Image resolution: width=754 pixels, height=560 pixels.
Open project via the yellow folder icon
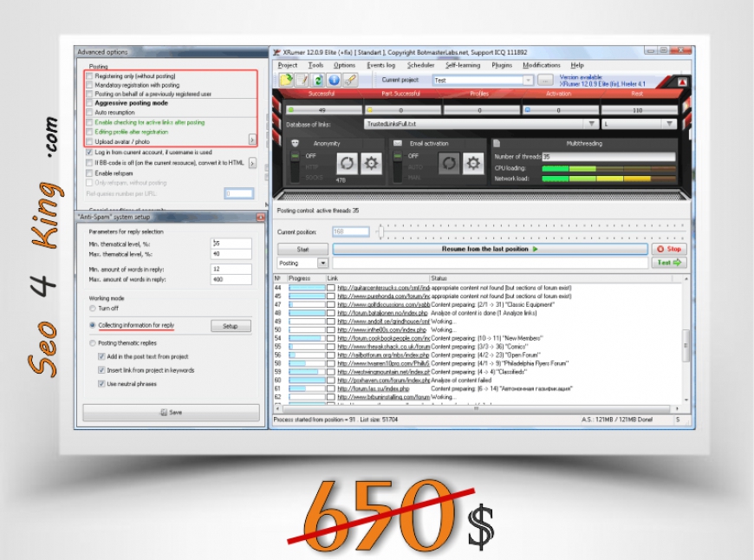286,80
